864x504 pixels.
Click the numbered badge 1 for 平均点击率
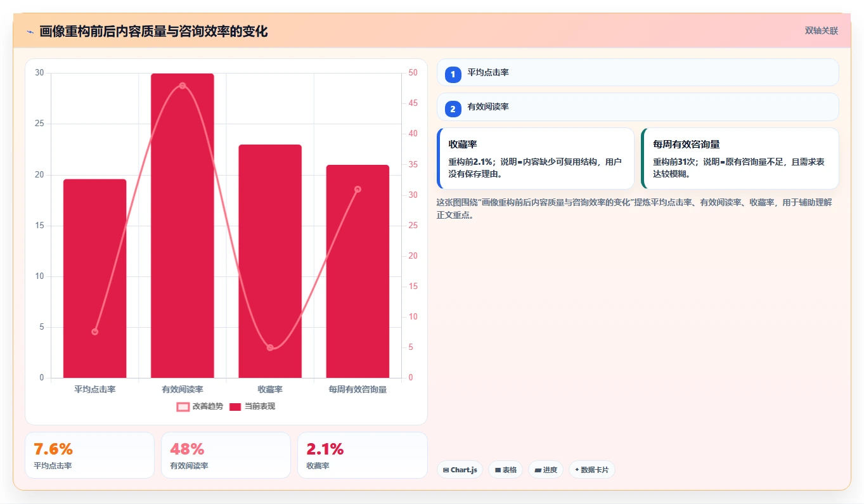click(453, 74)
